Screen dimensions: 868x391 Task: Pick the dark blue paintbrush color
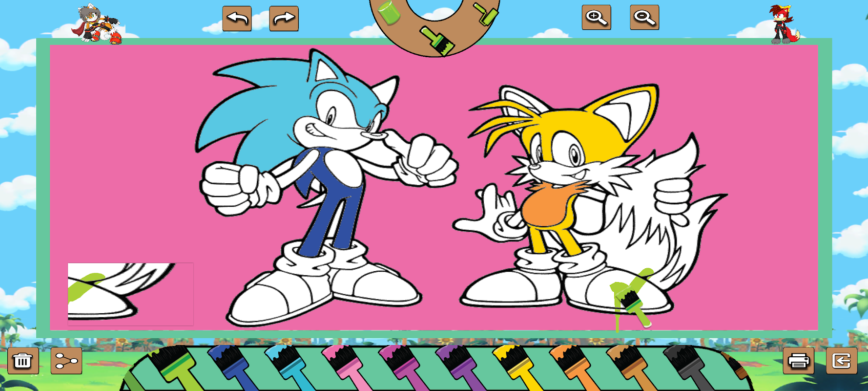[x=233, y=368]
